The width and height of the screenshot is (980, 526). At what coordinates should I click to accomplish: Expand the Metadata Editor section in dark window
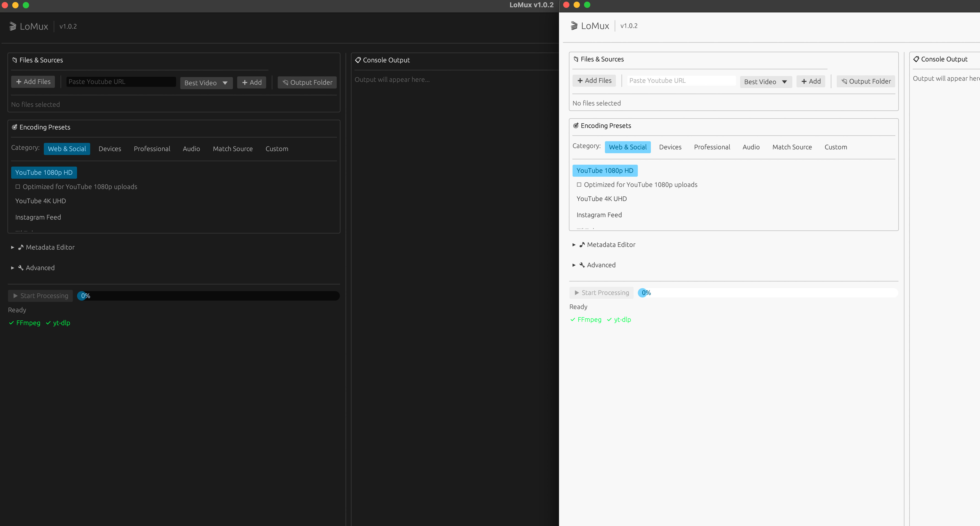pos(13,247)
